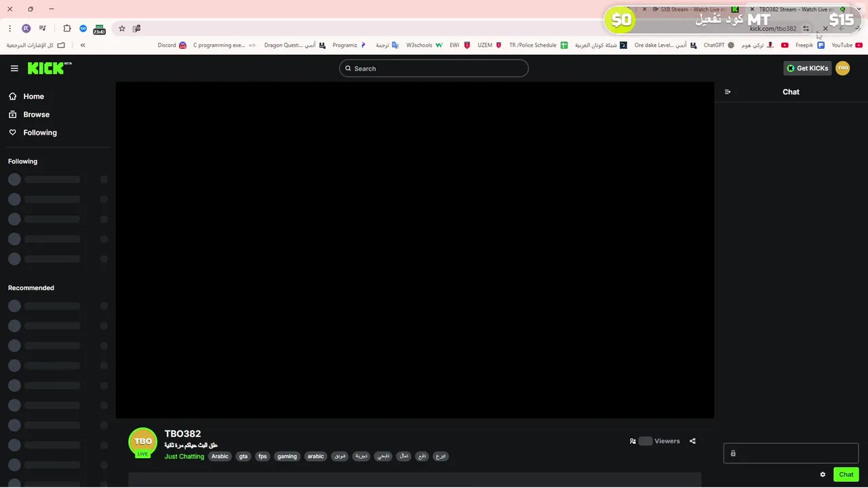
Task: Open the UZEM bookmark
Action: point(490,45)
